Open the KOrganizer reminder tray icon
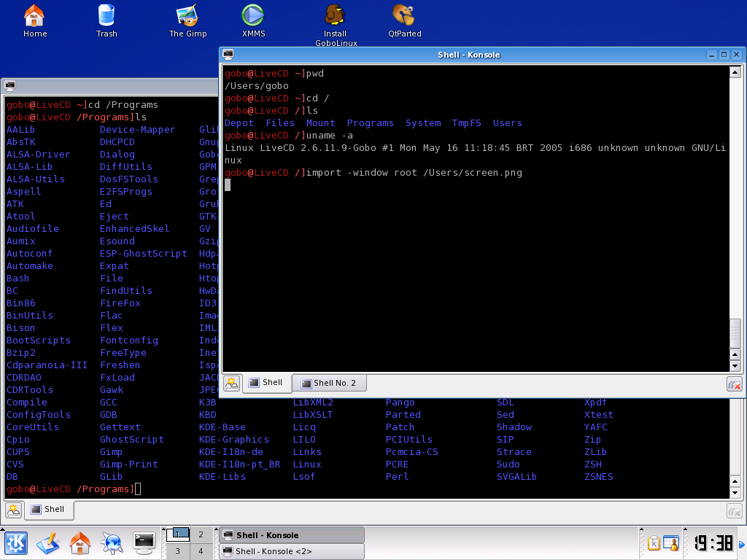 (x=671, y=542)
